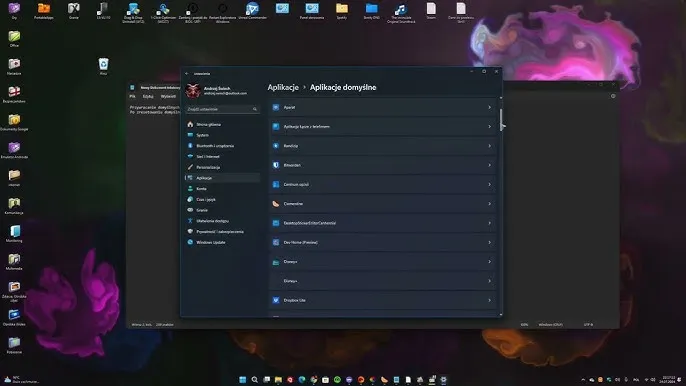Click the Settings back arrow

tap(187, 74)
